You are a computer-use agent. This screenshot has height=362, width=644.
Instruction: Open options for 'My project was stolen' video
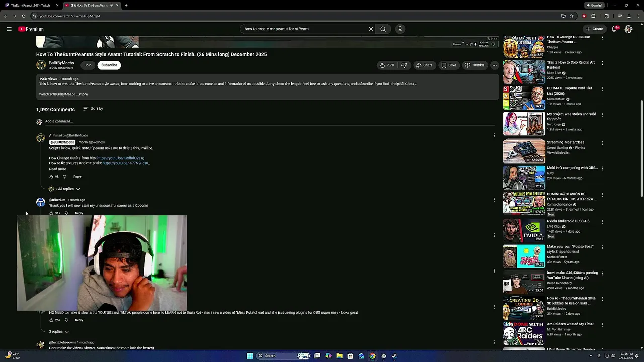pyautogui.click(x=602, y=115)
